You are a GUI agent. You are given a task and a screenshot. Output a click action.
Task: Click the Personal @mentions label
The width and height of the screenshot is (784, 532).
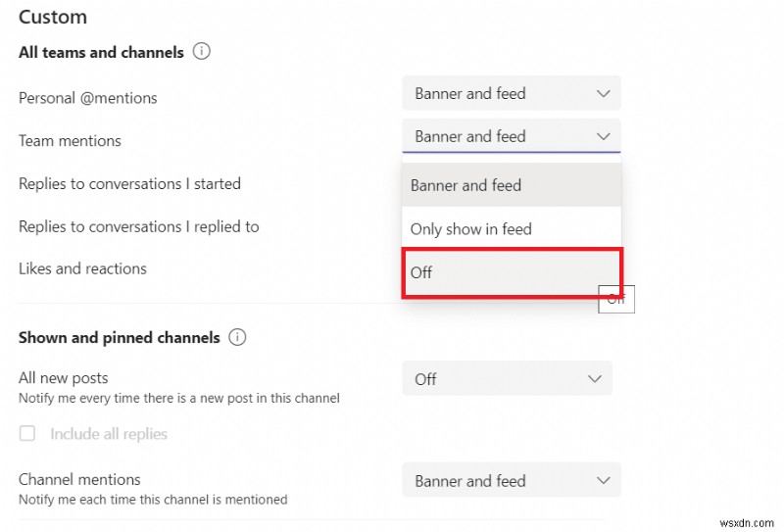pos(87,98)
